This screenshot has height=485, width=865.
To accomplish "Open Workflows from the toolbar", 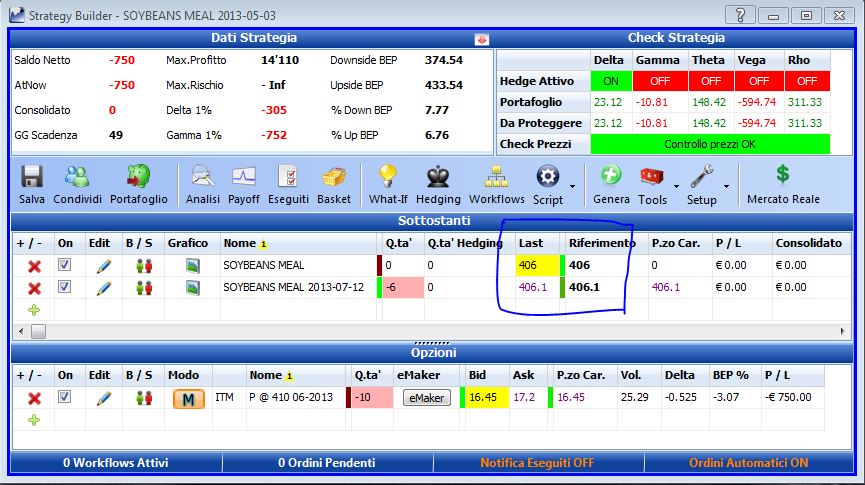I will 496,185.
